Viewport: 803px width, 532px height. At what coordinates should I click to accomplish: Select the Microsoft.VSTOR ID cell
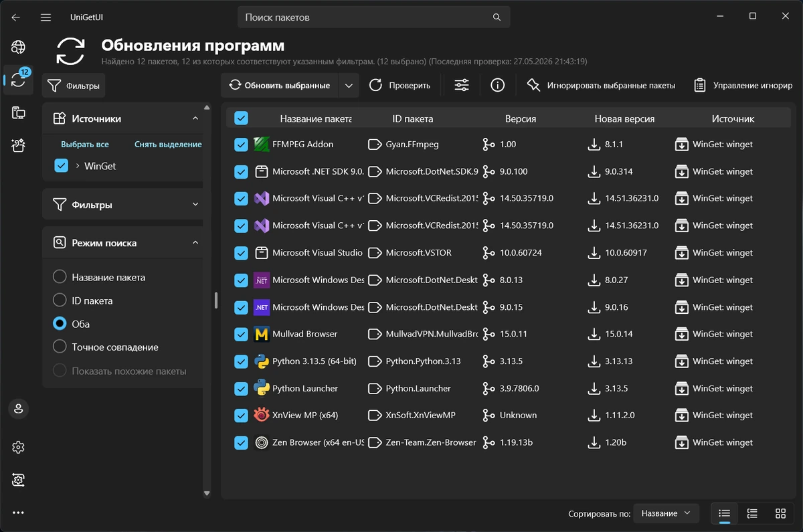pyautogui.click(x=420, y=253)
